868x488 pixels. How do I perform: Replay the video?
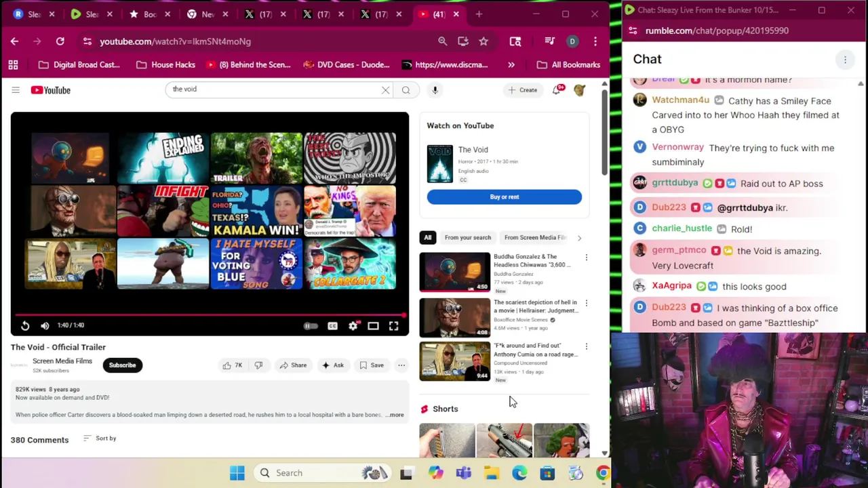25,326
